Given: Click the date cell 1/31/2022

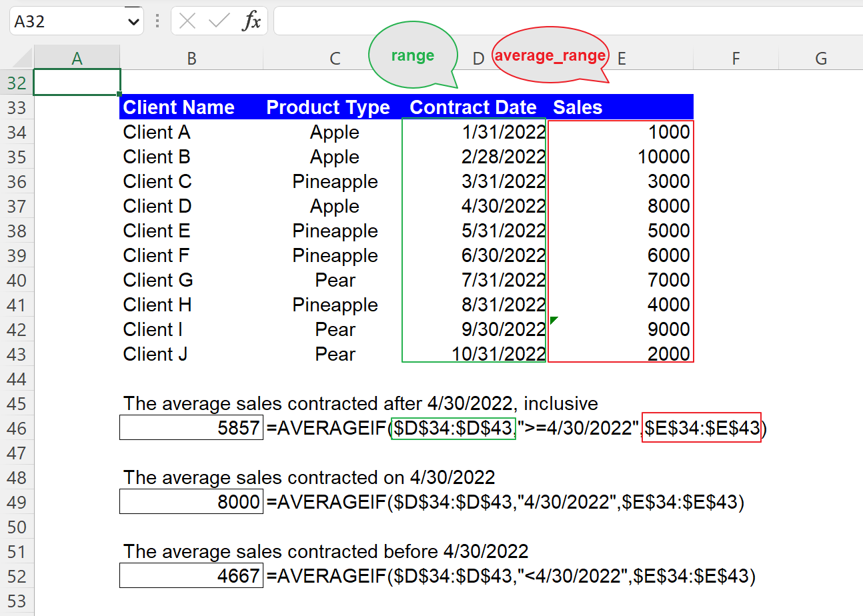Looking at the screenshot, I should click(x=478, y=132).
